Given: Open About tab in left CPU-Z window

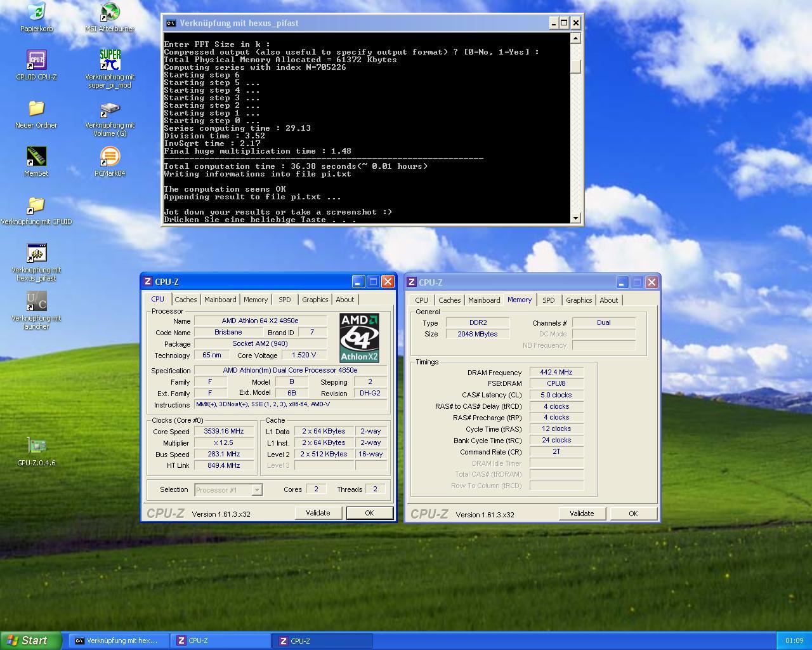Looking at the screenshot, I should click(x=345, y=300).
